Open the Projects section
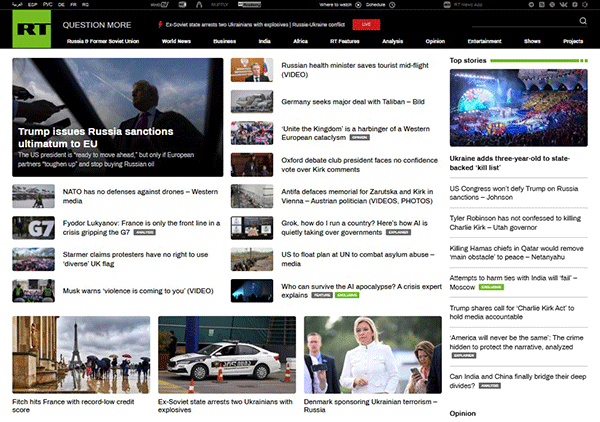600x422 pixels. point(573,41)
